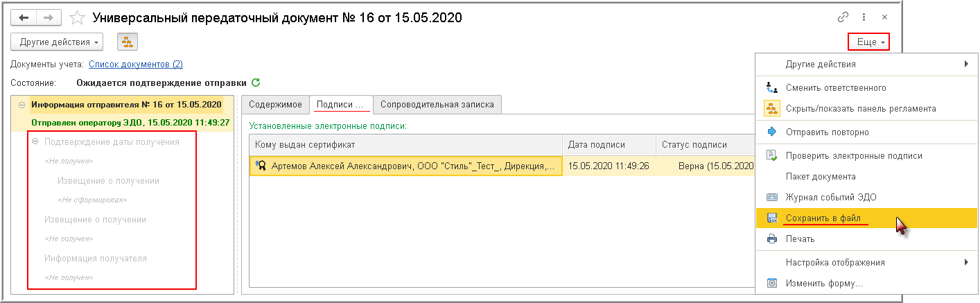The height and width of the screenshot is (303, 980).
Task: Open the "Сопроводительная записка" tab
Action: 437,105
